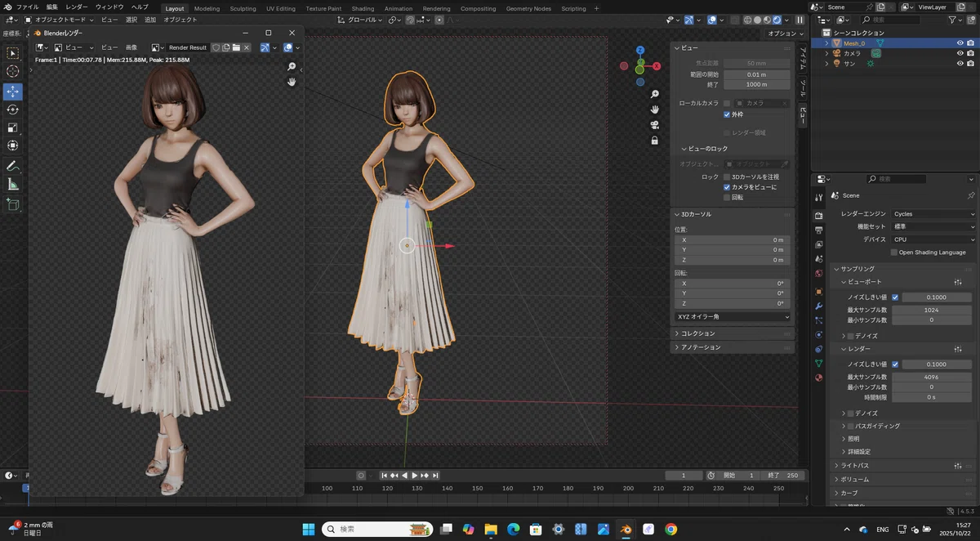Open the レンダーエンジン Cycles dropdown
980x541 pixels.
coord(933,214)
